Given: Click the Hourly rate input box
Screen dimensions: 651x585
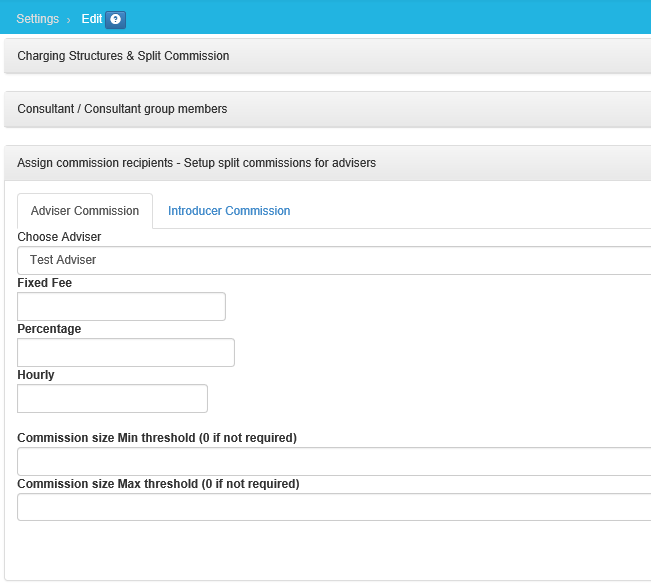Looking at the screenshot, I should point(112,399).
